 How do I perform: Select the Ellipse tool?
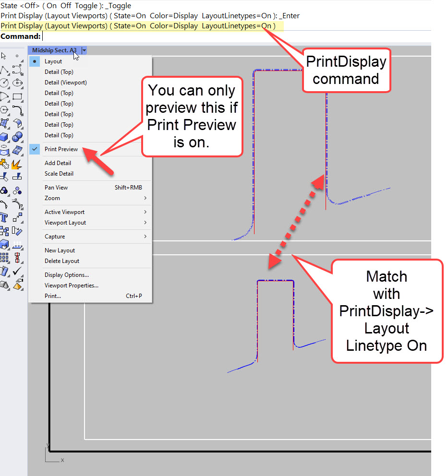point(17,83)
